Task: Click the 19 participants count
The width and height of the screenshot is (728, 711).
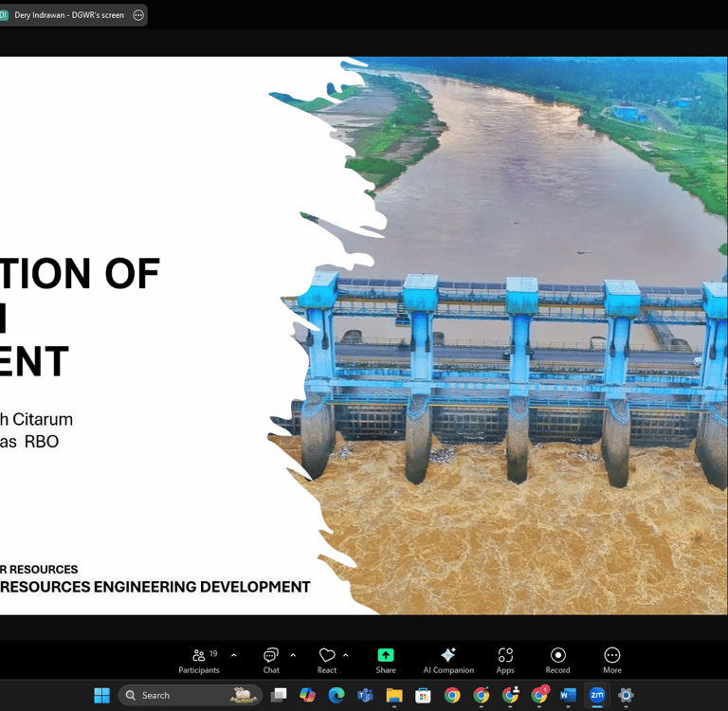Action: pos(213,653)
